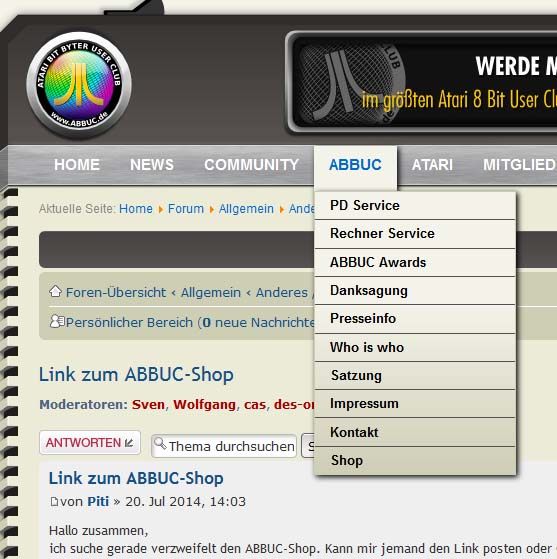
Task: Click the Allgemein link in Aktuelle Seite
Action: (x=246, y=209)
